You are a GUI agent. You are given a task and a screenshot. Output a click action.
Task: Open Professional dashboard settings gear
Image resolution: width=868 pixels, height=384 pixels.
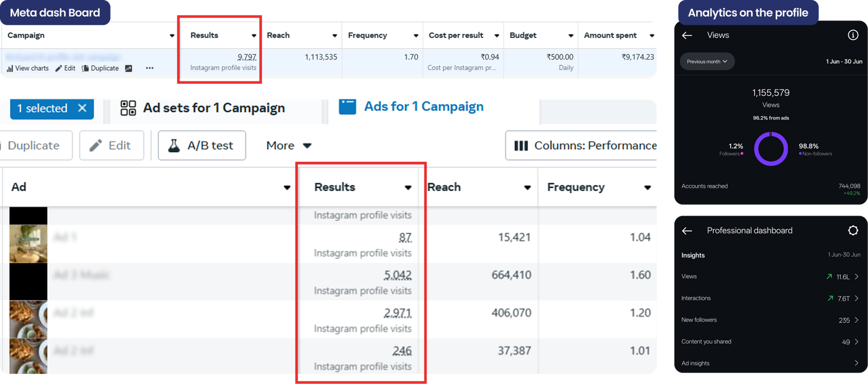pos(853,230)
